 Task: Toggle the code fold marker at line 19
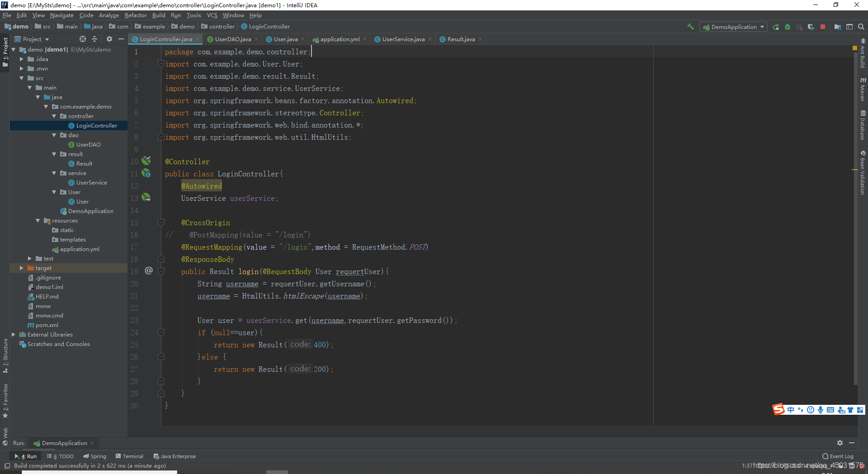pyautogui.click(x=160, y=271)
